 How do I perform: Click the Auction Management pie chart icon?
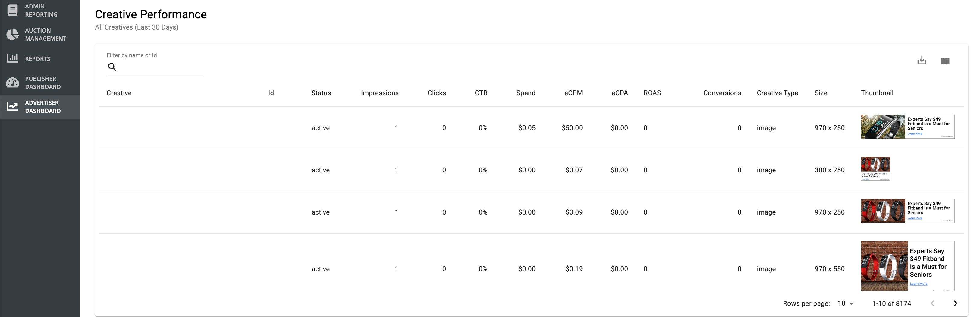[x=13, y=34]
